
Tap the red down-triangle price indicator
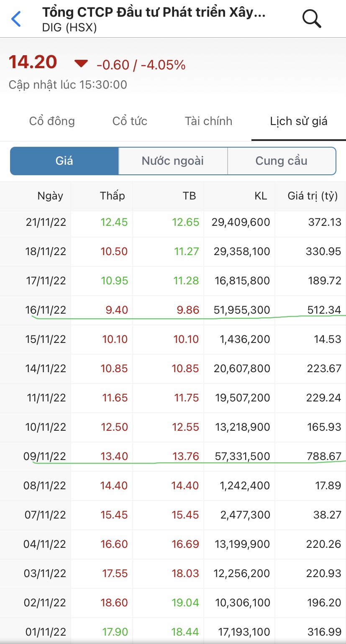[81, 64]
